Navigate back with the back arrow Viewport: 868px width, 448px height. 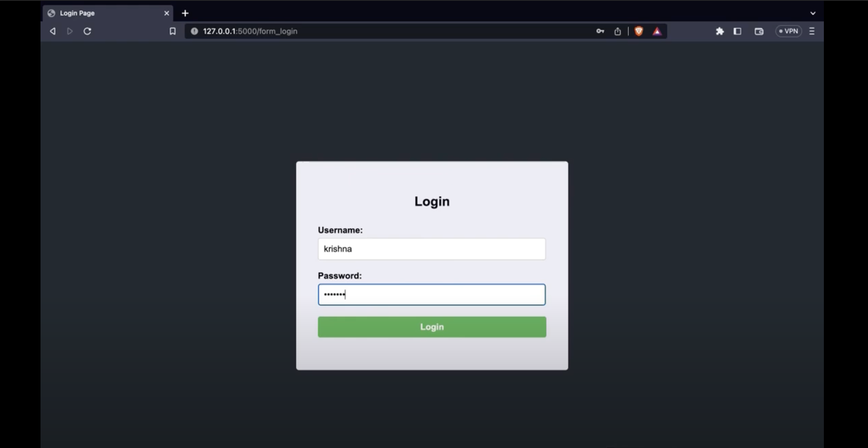[52, 31]
